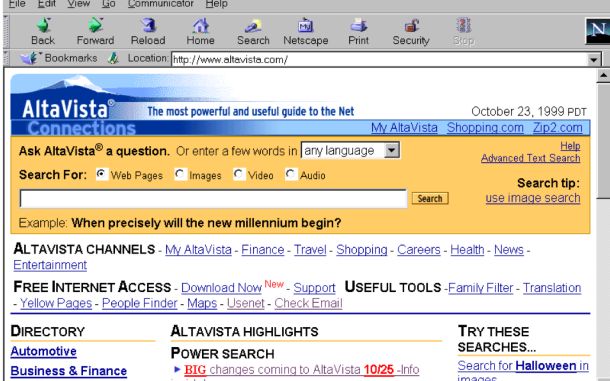This screenshot has width=610, height=381.
Task: Open the My AltaVista header link
Action: (404, 128)
